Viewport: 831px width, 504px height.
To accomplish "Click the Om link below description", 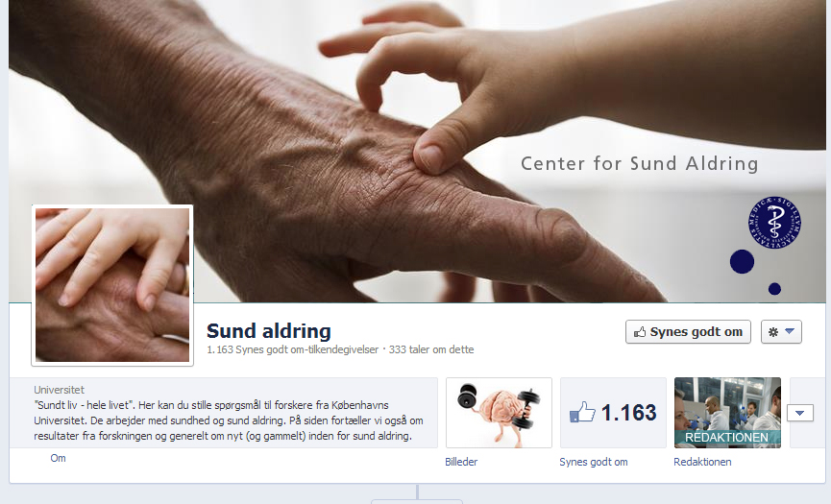I will (x=59, y=458).
